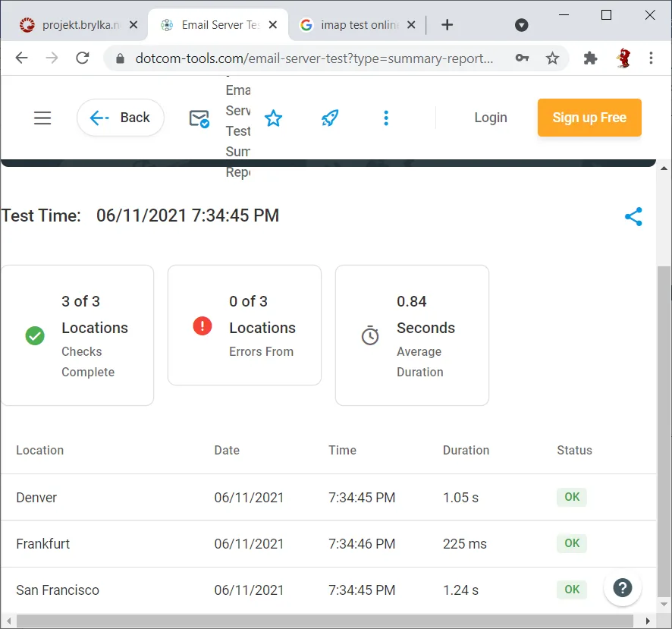The image size is (672, 629).
Task: Click the 225 ms duration value
Action: click(465, 544)
